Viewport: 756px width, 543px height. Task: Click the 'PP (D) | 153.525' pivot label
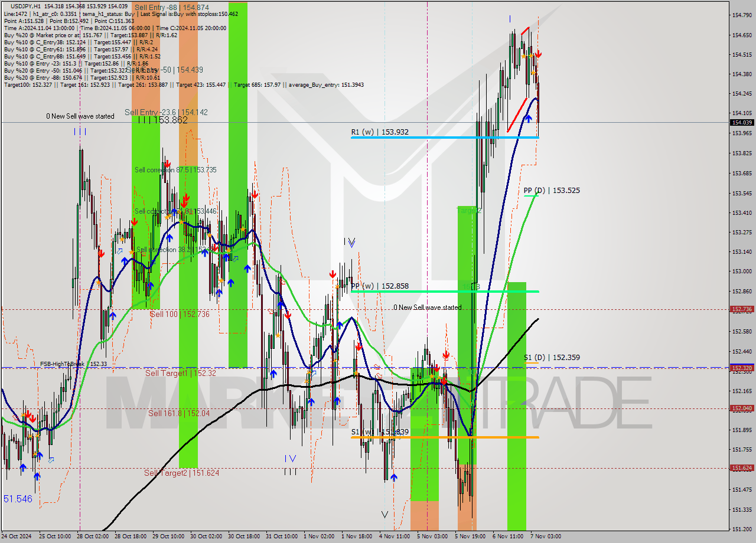[x=552, y=191]
